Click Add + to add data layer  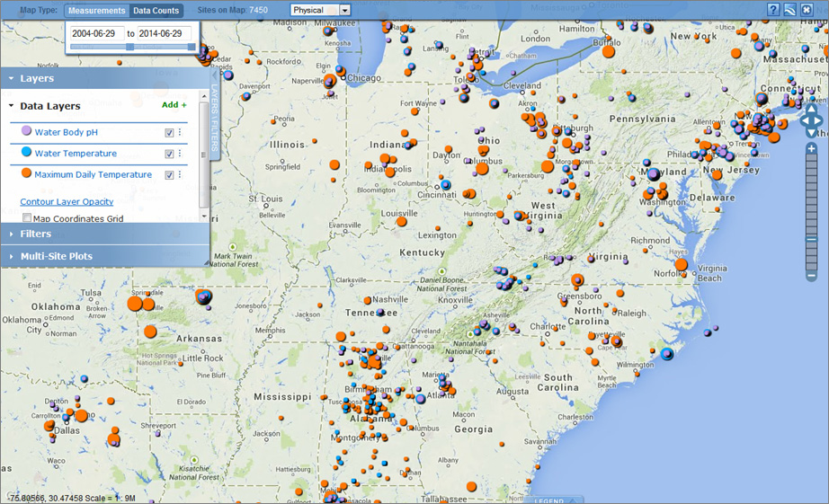[174, 104]
